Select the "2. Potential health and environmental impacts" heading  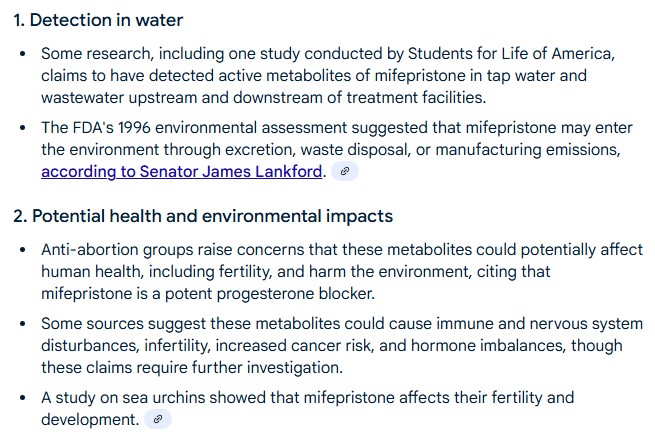point(203,216)
